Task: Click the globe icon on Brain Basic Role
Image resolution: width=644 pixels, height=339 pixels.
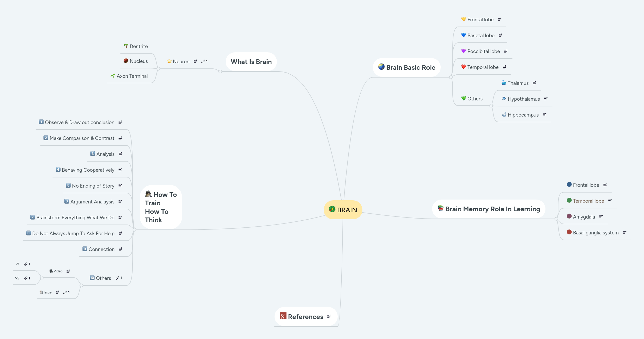Action: pos(381,67)
